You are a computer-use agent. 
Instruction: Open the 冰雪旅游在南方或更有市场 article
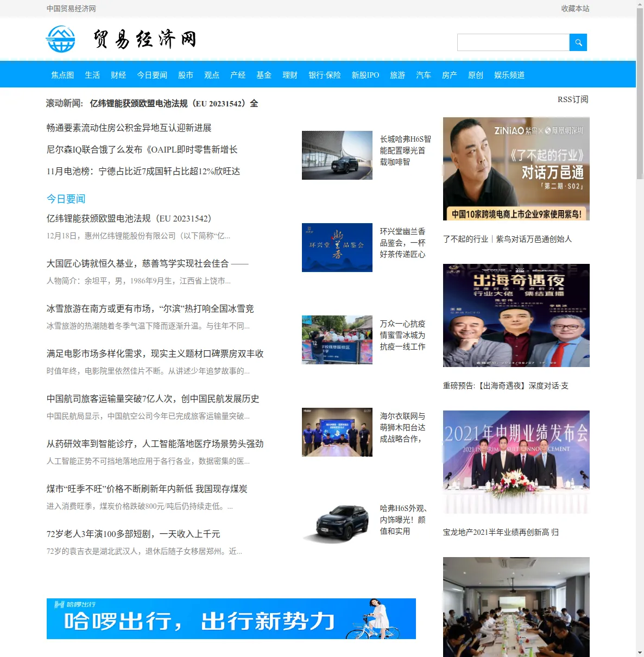point(150,308)
